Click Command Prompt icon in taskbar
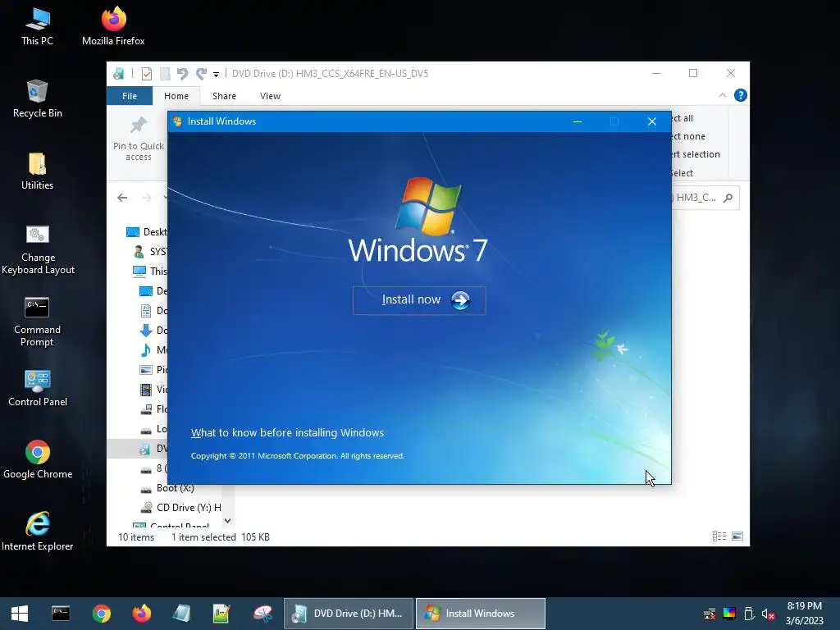Image resolution: width=840 pixels, height=630 pixels. click(x=61, y=614)
